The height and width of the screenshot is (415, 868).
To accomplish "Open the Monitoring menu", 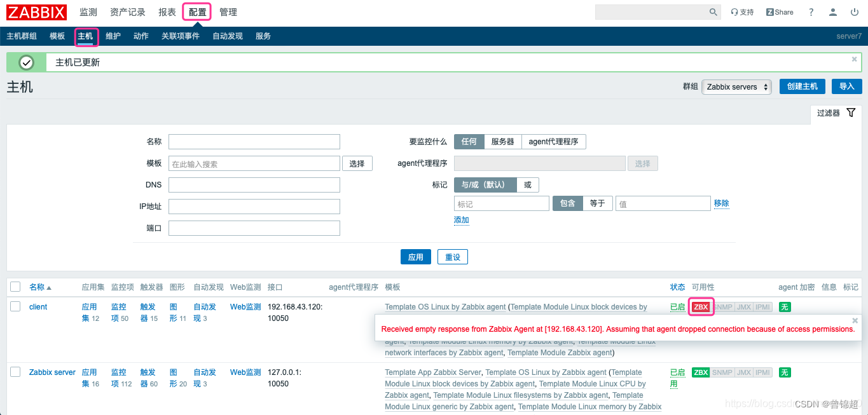I will tap(88, 12).
